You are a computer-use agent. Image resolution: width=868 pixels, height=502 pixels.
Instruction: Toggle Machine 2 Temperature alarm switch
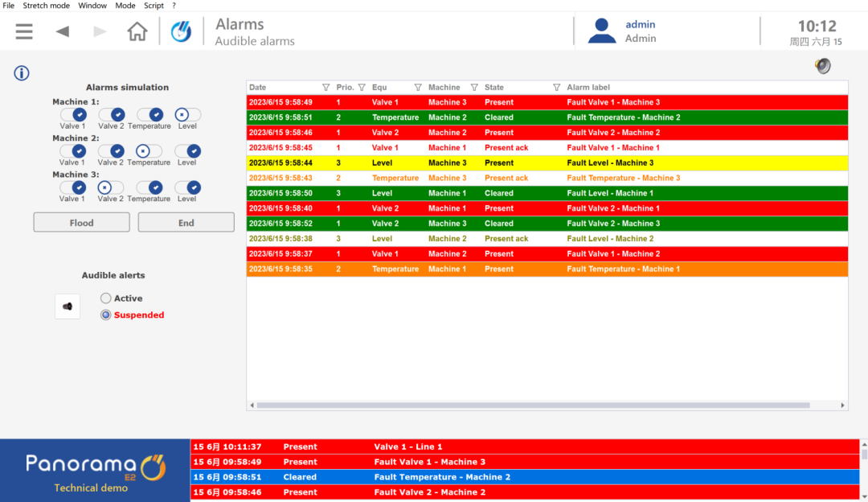[x=149, y=151]
